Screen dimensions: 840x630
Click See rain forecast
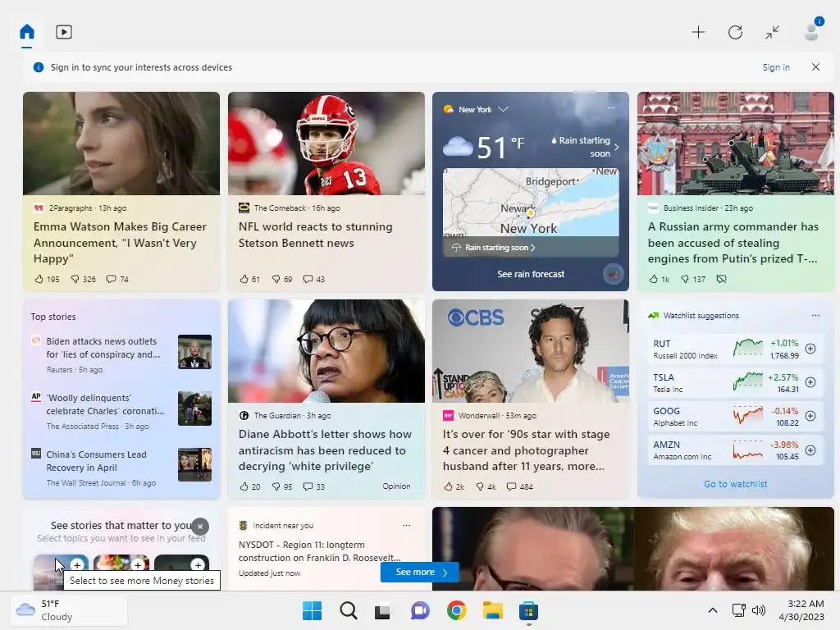click(x=531, y=274)
